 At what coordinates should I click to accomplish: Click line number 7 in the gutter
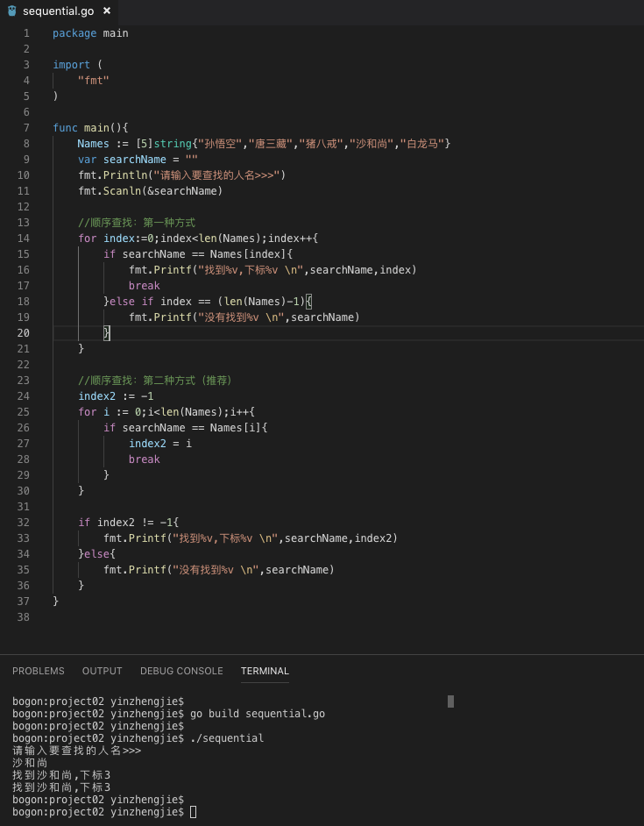coord(26,127)
